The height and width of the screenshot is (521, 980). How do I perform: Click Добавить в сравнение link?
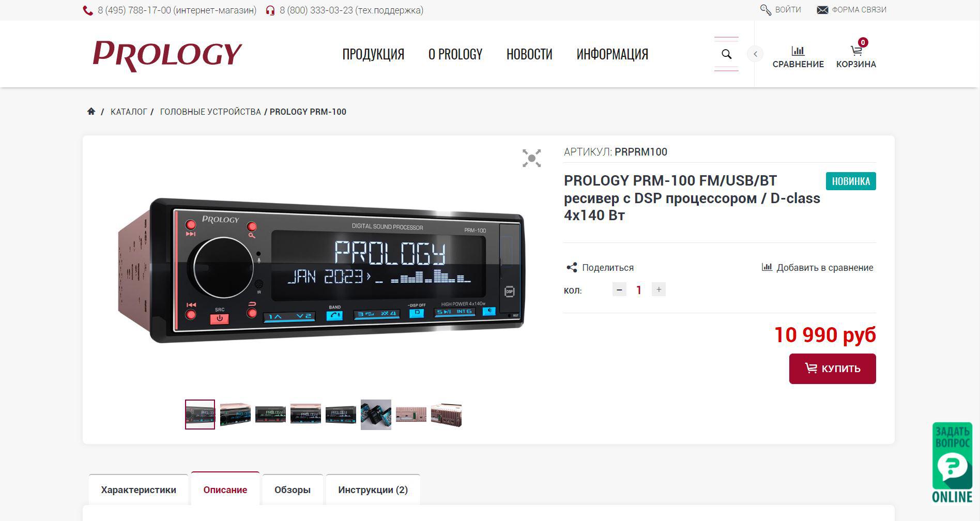(818, 267)
